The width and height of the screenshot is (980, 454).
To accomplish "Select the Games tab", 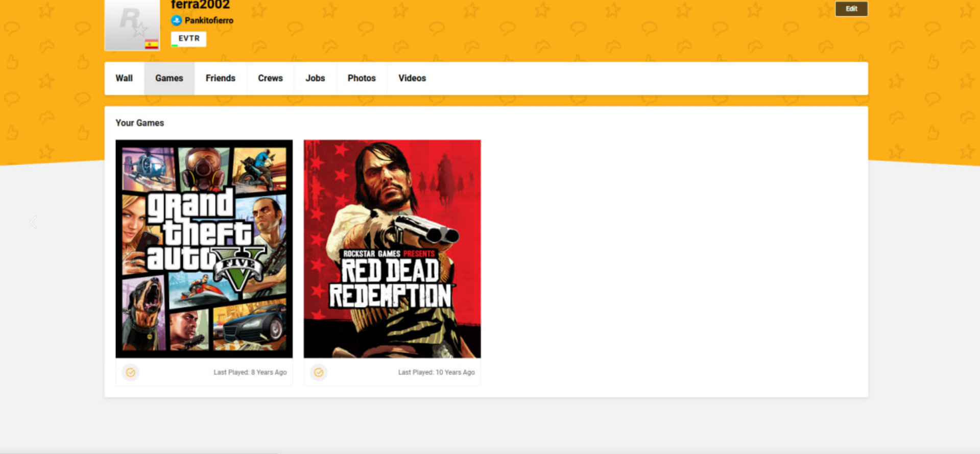I will (169, 78).
